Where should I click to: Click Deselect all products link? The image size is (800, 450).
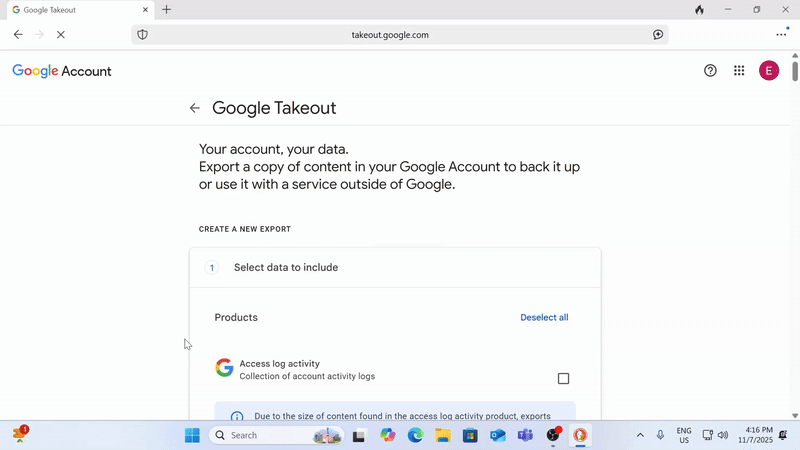[x=544, y=317]
